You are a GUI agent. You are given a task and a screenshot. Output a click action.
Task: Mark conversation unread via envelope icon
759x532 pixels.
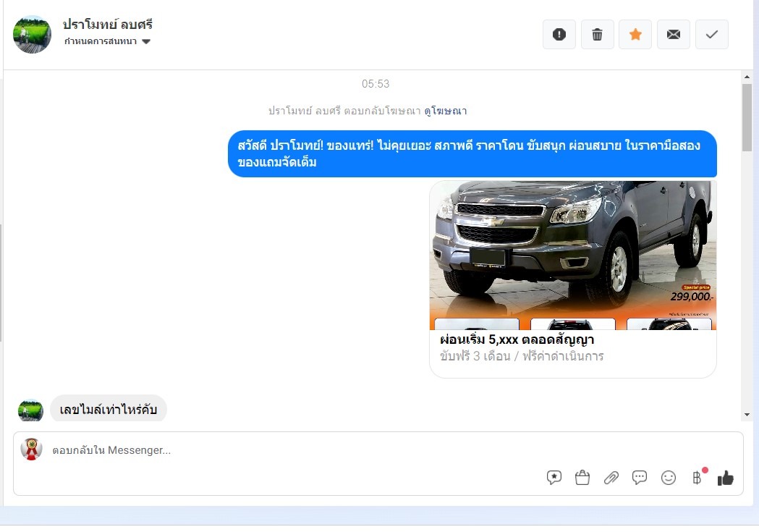tap(674, 34)
